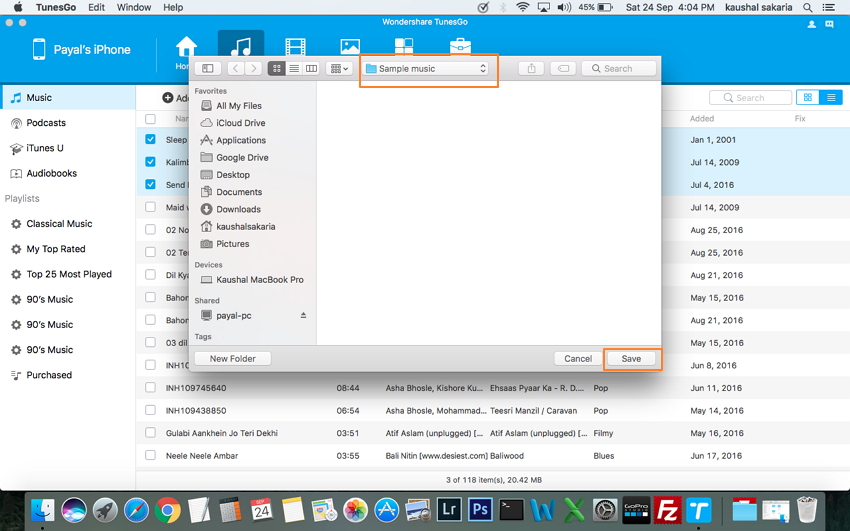
Task: Click the Share button in dialog toolbar
Action: click(531, 68)
